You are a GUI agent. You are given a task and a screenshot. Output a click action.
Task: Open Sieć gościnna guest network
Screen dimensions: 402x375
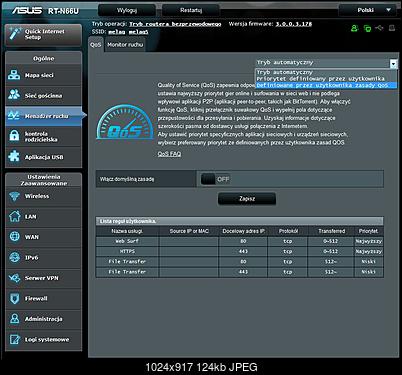43,96
